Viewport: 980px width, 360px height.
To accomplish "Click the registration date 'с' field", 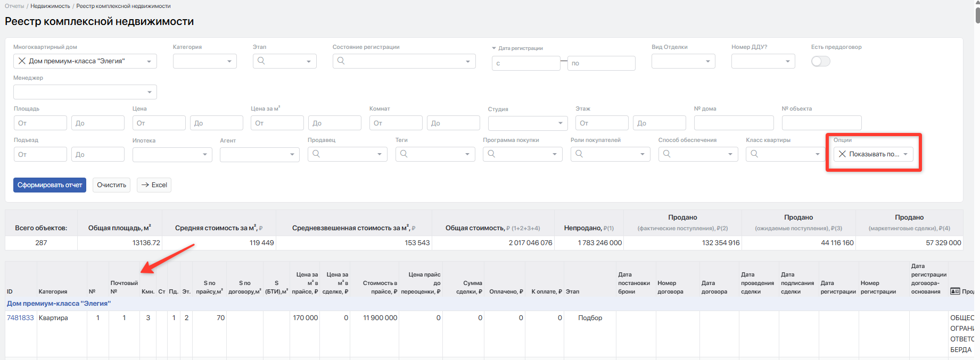I will (526, 63).
